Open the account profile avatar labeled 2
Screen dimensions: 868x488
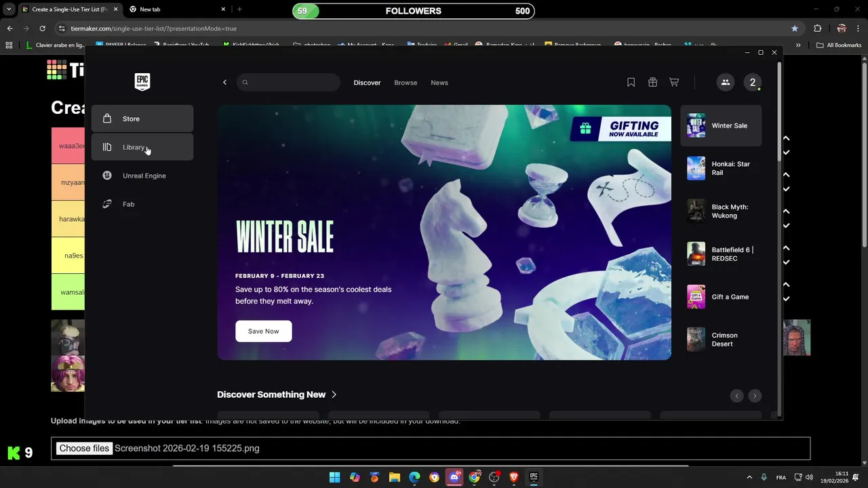point(752,83)
